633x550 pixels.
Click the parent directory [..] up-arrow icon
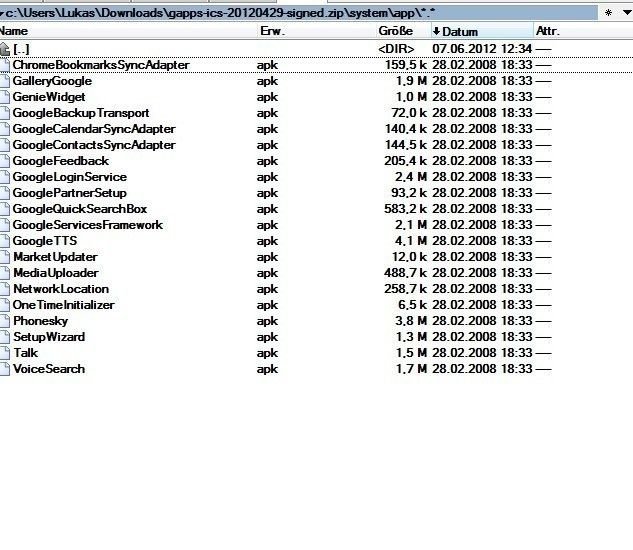(x=5, y=49)
